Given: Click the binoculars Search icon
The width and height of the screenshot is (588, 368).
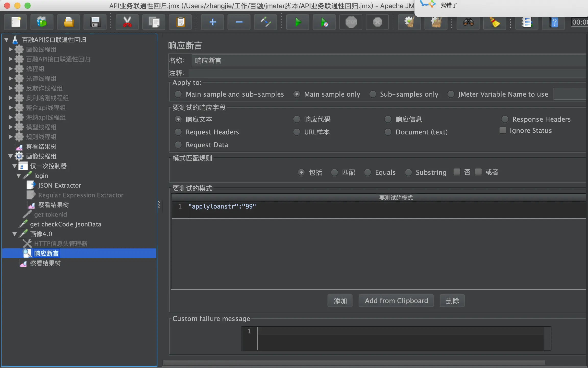Looking at the screenshot, I should (x=468, y=22).
